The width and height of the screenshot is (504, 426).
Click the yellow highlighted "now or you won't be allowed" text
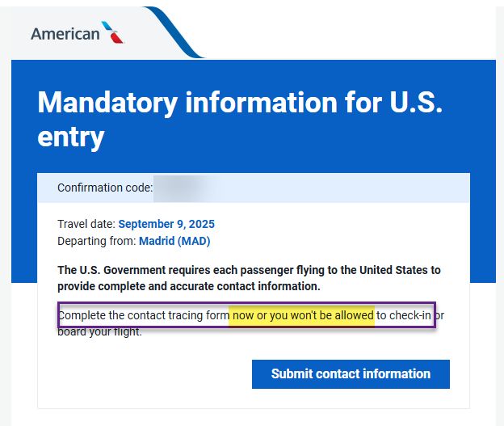(301, 315)
